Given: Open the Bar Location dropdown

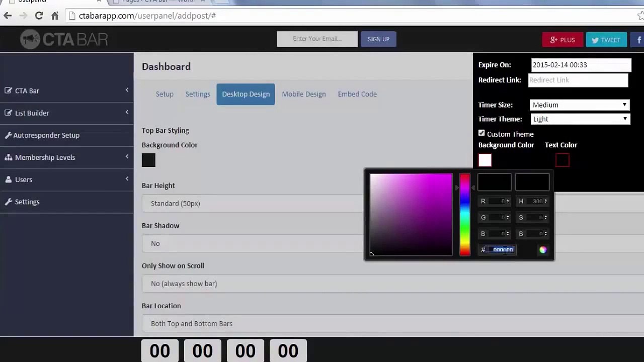Looking at the screenshot, I should [393, 324].
